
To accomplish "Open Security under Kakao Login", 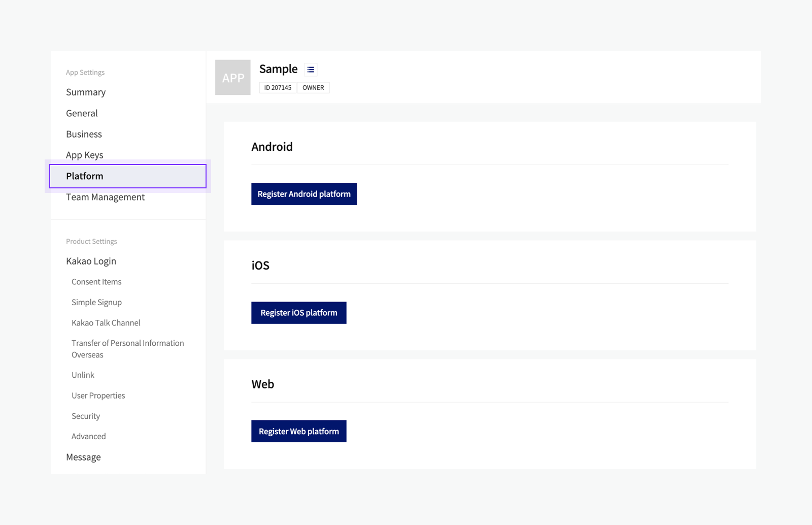I will [86, 416].
